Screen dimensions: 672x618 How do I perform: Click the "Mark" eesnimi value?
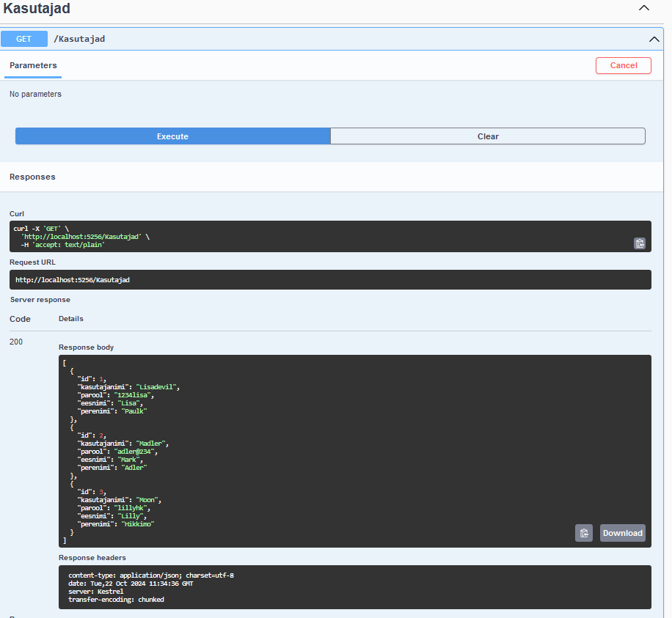click(128, 460)
